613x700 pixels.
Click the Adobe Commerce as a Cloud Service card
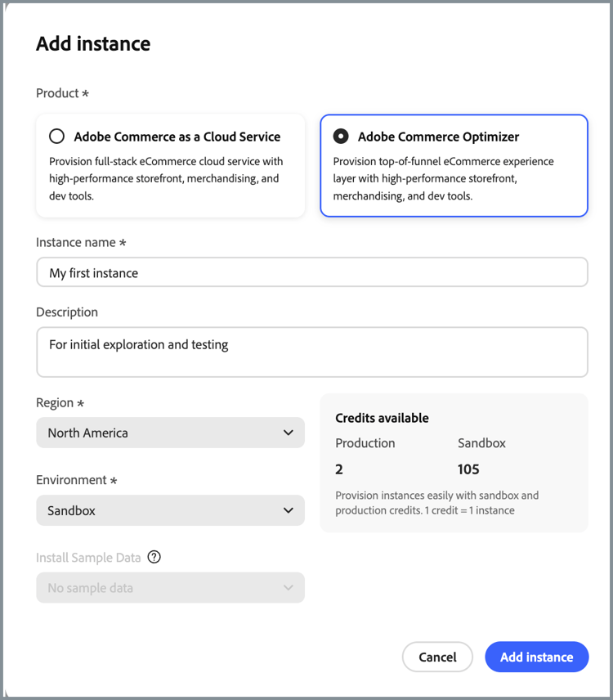[170, 166]
